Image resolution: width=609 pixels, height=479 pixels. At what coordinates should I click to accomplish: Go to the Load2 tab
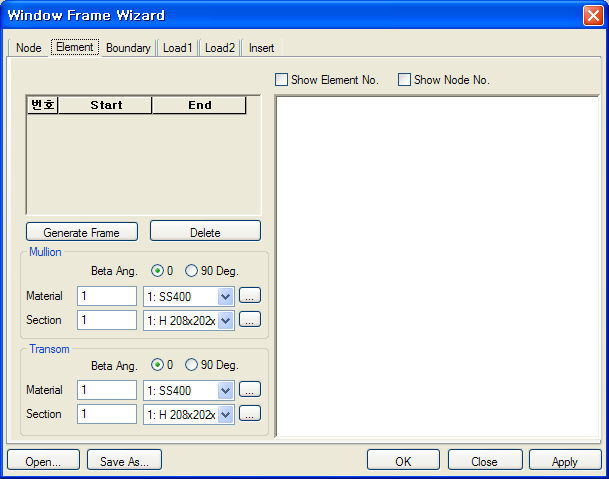220,48
